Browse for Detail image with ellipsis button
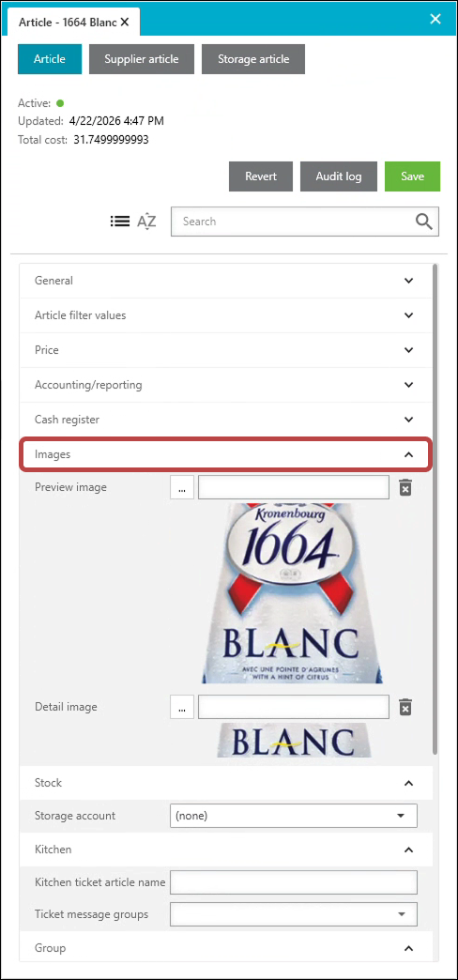The width and height of the screenshot is (458, 980). [x=182, y=708]
